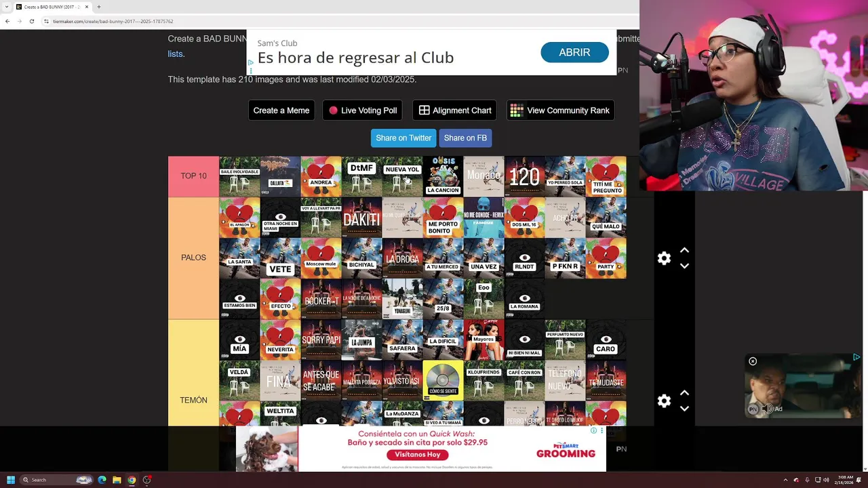Viewport: 868px width, 488px height.
Task: Reload the tiermaker page
Action: (32, 21)
